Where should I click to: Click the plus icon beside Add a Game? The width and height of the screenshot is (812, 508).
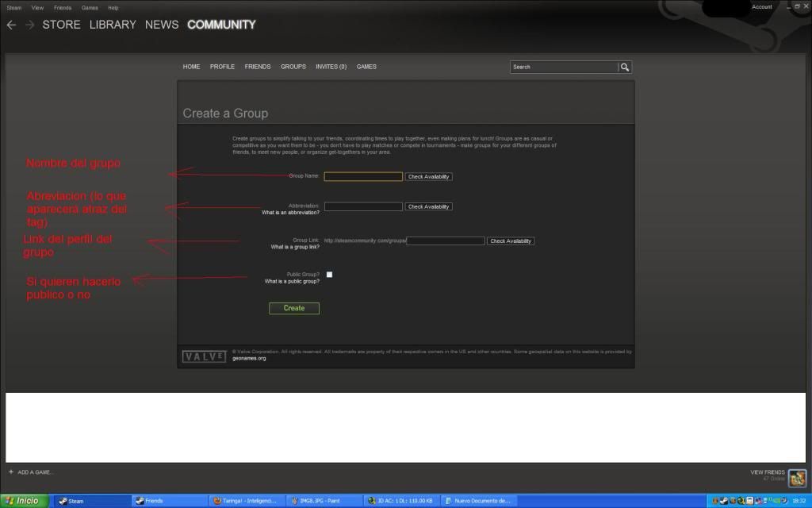(x=11, y=471)
